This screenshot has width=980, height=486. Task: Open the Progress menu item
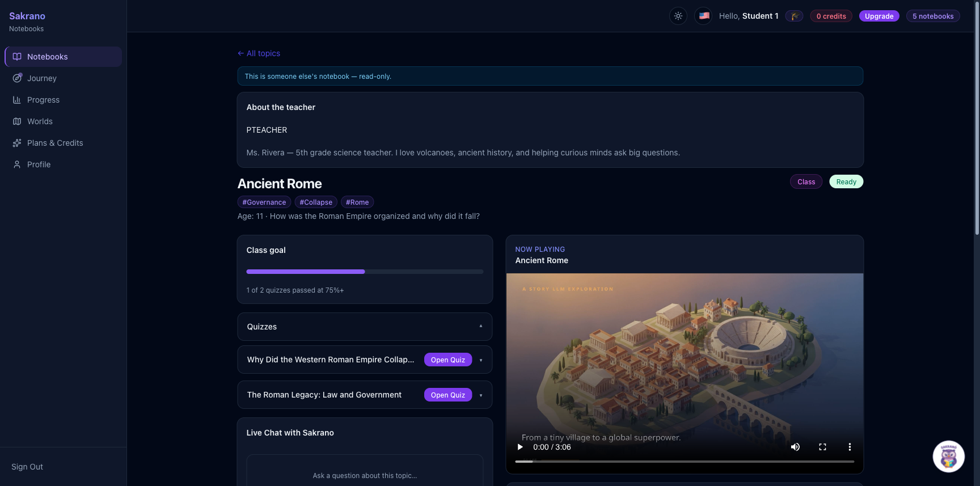coord(63,100)
